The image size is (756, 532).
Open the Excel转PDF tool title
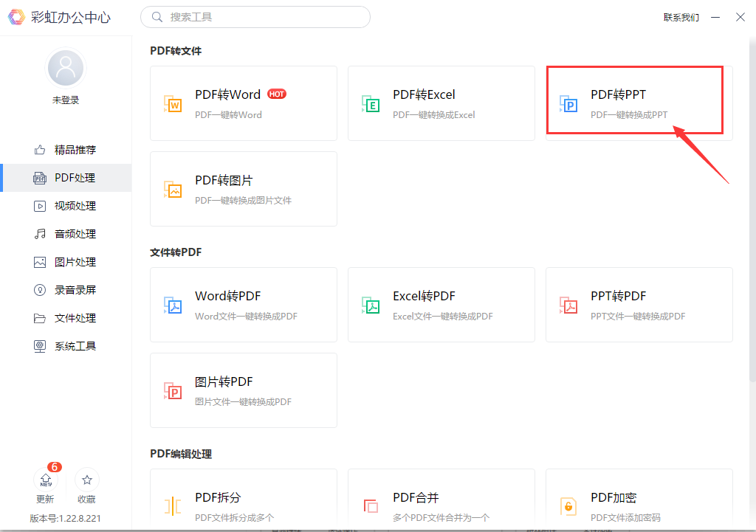tap(424, 296)
